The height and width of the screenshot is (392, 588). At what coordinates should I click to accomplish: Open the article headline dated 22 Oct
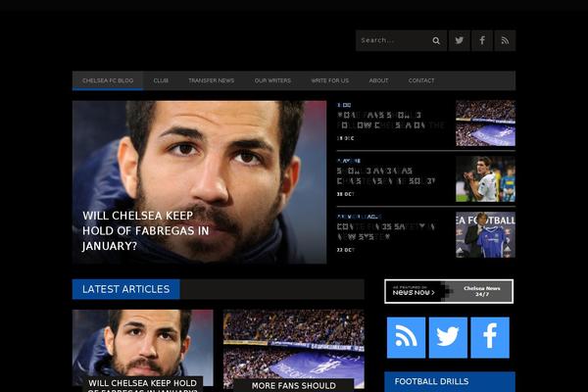pyautogui.click(x=386, y=232)
